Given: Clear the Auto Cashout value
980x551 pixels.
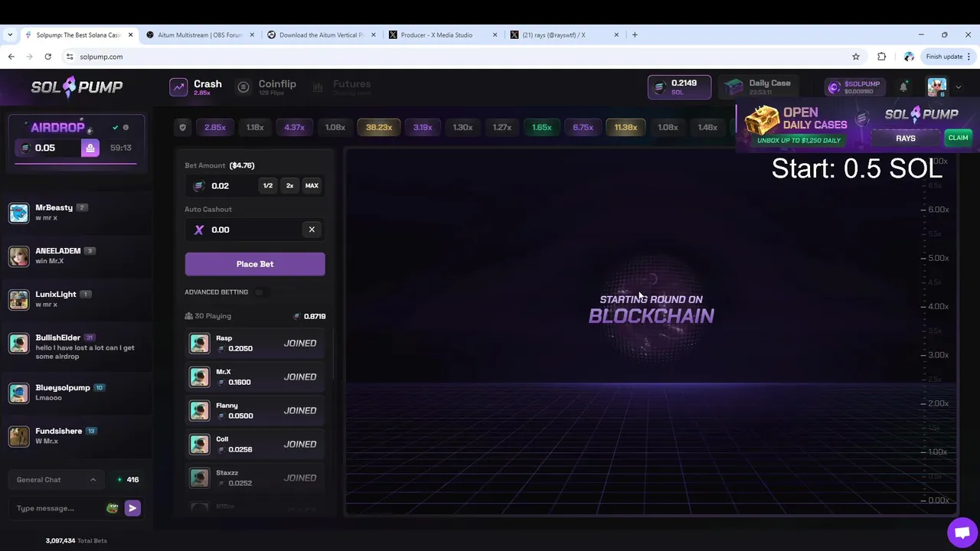Looking at the screenshot, I should point(312,230).
